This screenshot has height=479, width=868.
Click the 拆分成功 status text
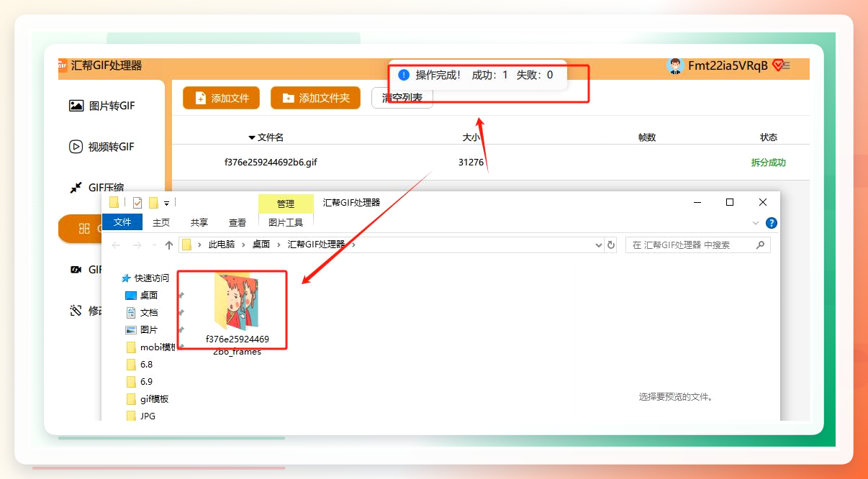click(x=769, y=163)
